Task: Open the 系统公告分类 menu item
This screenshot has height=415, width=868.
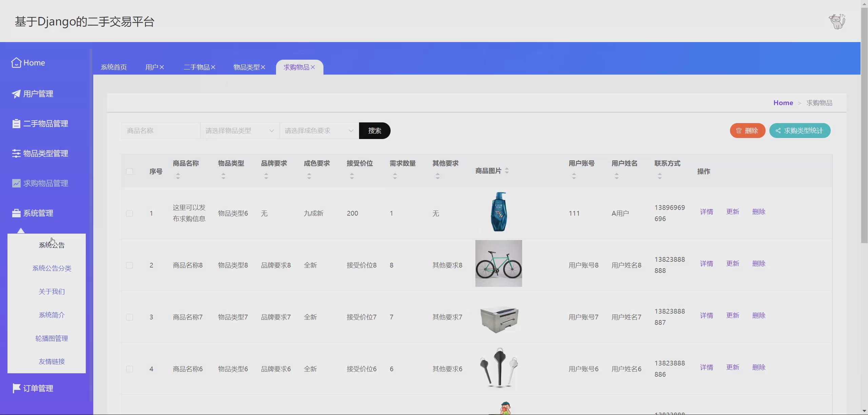Action: pyautogui.click(x=52, y=268)
